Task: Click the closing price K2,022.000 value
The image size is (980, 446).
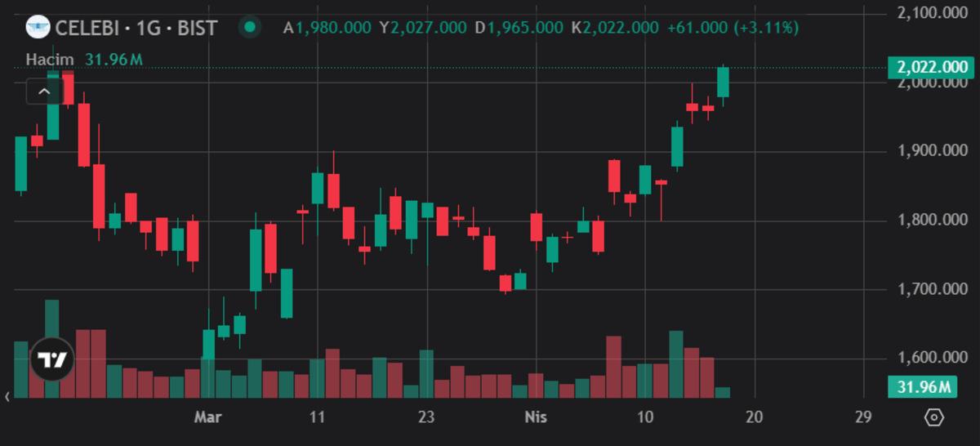Action: coord(615,28)
